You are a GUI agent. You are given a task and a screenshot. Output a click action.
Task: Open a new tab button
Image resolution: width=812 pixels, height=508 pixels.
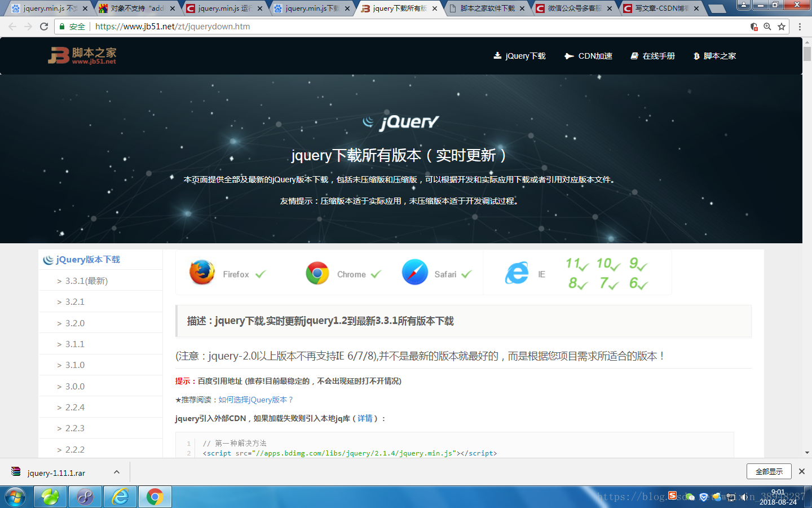pyautogui.click(x=717, y=8)
